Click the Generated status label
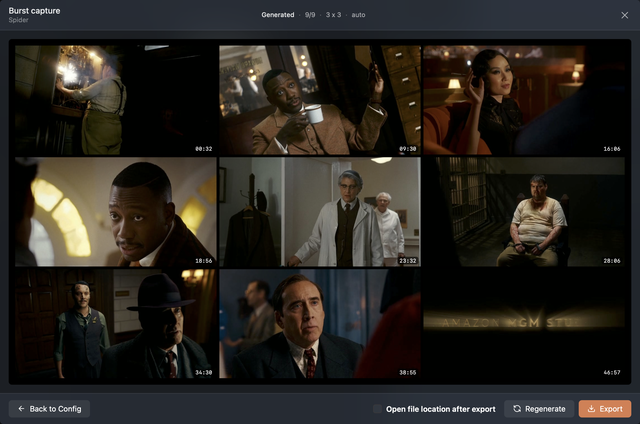The width and height of the screenshot is (640, 424). point(278,15)
